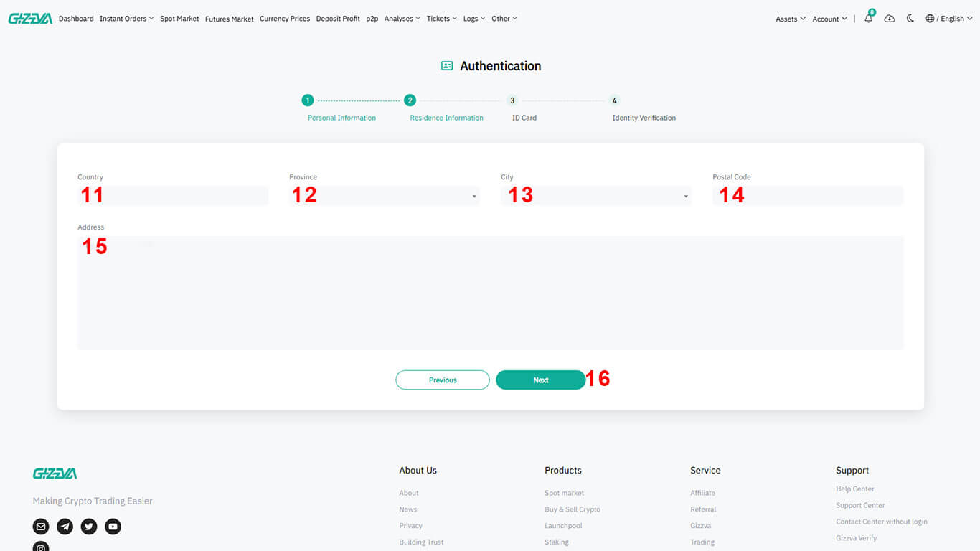Click into the Address text area
Viewport: 980px width, 551px height.
pyautogui.click(x=490, y=293)
